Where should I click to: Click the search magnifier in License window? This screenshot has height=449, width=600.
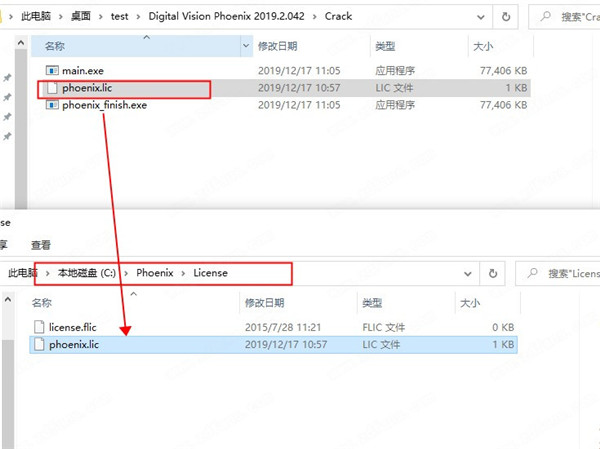coord(532,273)
